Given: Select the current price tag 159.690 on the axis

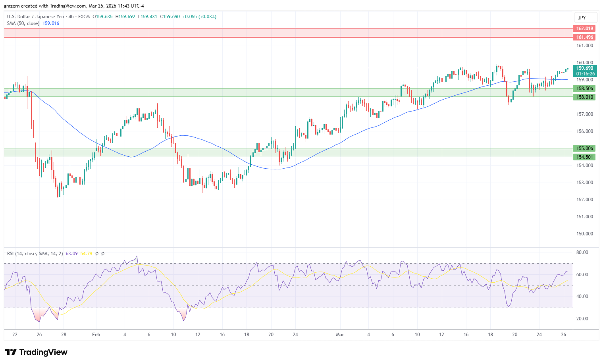Looking at the screenshot, I should coord(585,68).
